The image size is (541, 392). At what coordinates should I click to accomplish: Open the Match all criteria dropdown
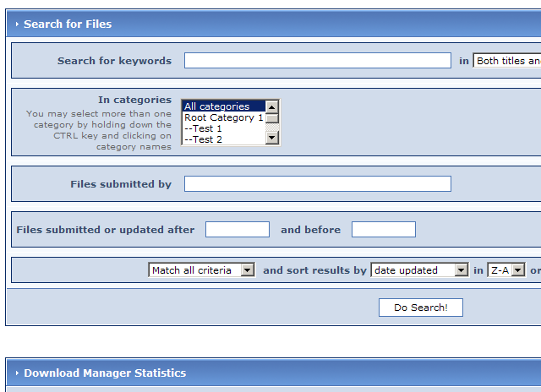[x=201, y=270]
